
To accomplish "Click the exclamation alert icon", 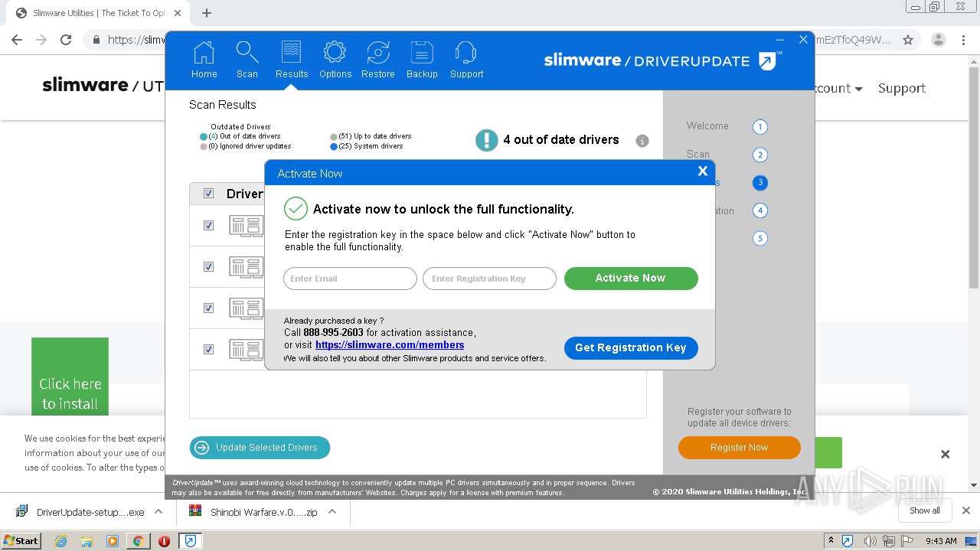I will click(486, 140).
